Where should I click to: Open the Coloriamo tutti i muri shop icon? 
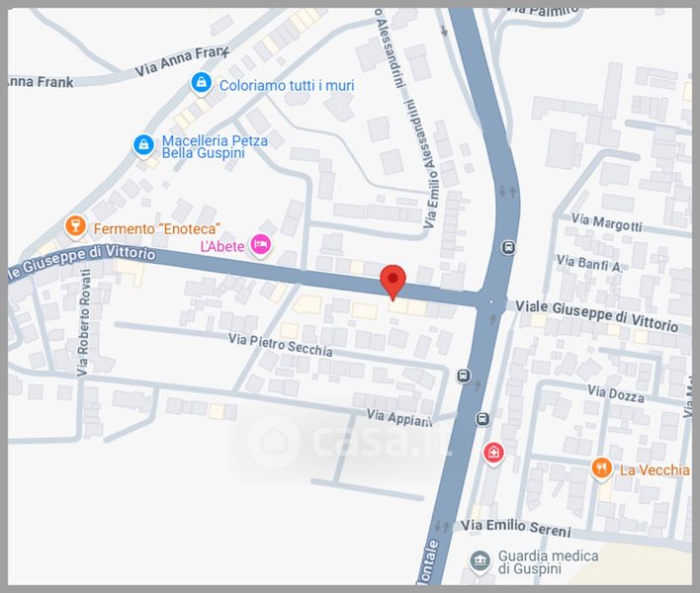pos(202,83)
